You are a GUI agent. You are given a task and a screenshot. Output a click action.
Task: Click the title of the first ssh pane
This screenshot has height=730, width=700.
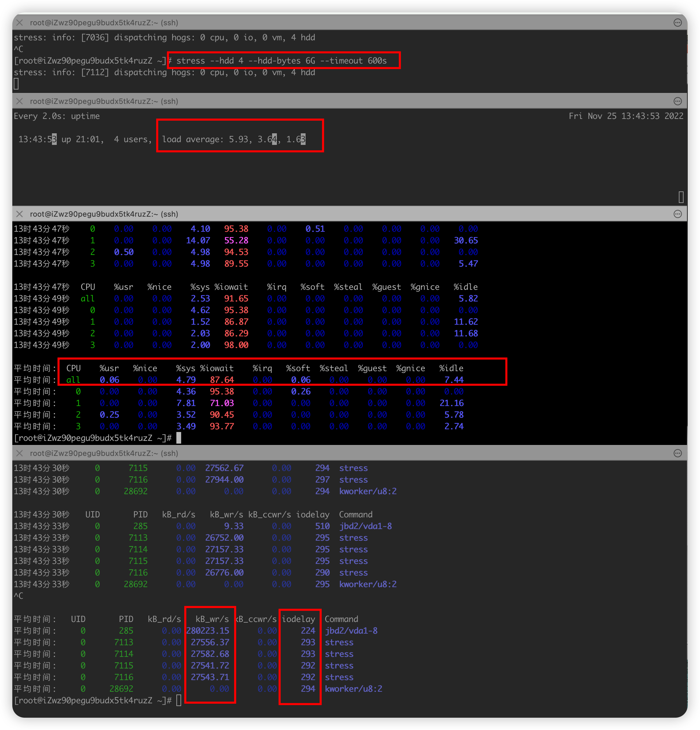point(104,23)
